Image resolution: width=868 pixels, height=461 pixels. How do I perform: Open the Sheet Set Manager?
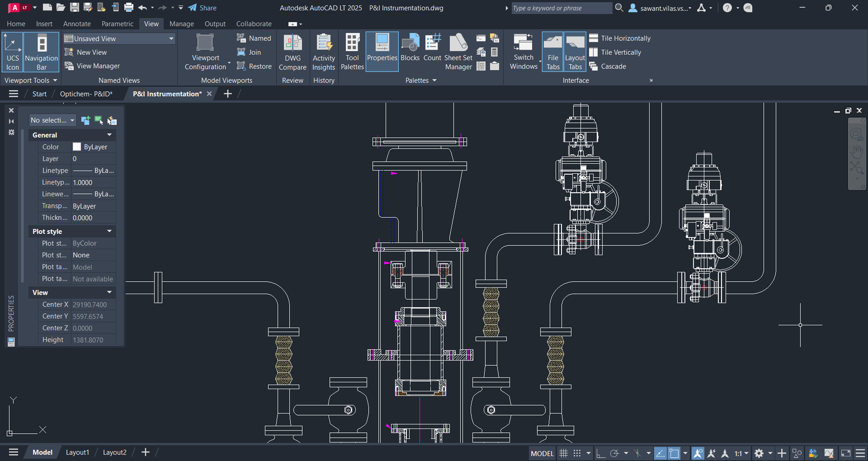tap(458, 52)
